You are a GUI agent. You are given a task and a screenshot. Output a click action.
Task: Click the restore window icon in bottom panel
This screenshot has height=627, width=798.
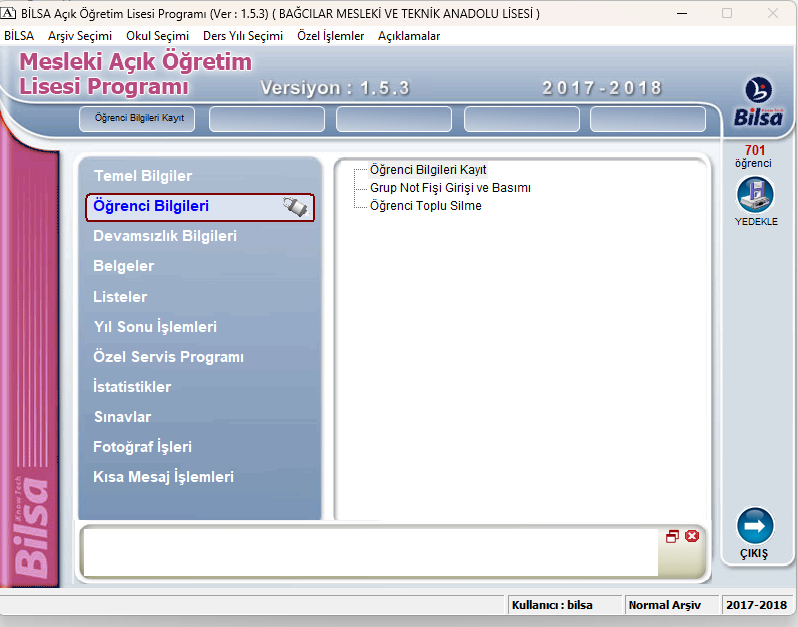pyautogui.click(x=673, y=536)
